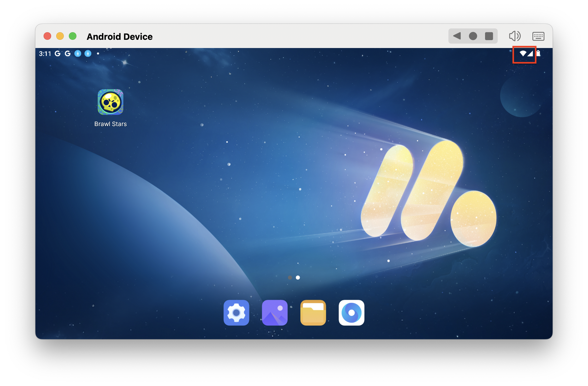
Task: Click the volume speaker icon
Action: 514,36
